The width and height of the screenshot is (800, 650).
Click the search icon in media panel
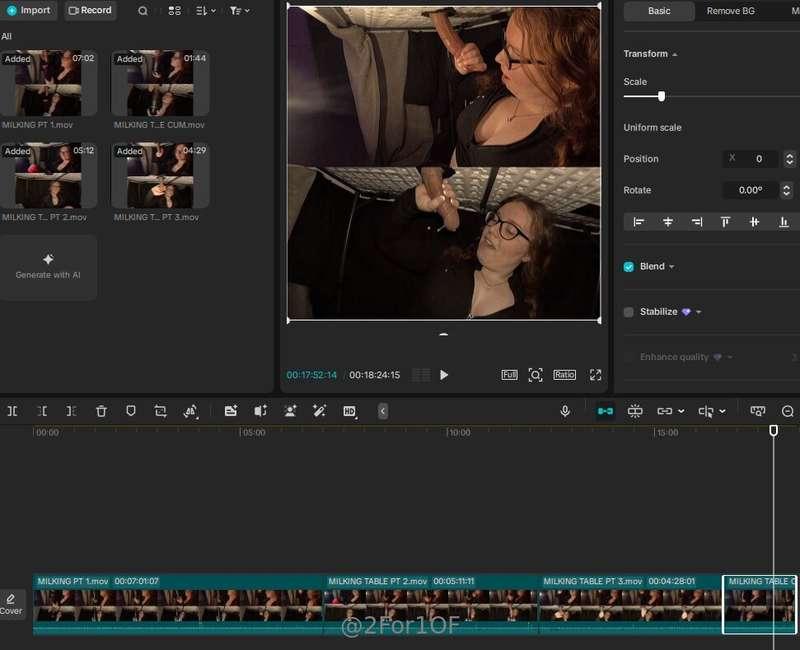(x=143, y=11)
